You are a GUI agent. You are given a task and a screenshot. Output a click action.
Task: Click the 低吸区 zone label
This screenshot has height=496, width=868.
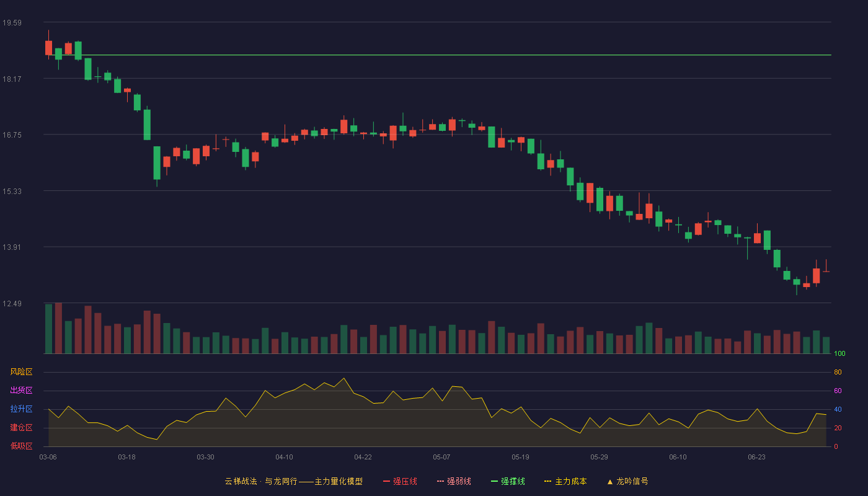21,446
